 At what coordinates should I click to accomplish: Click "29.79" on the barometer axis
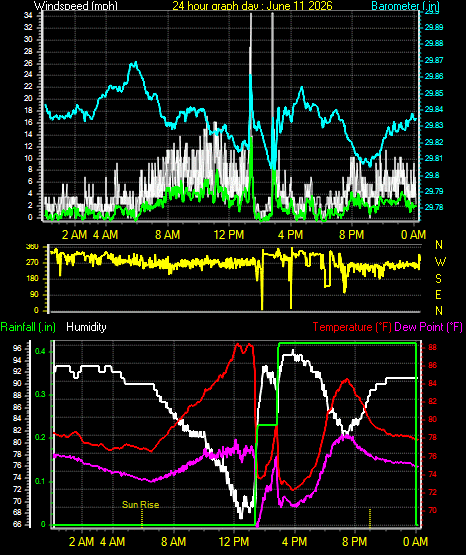point(433,191)
